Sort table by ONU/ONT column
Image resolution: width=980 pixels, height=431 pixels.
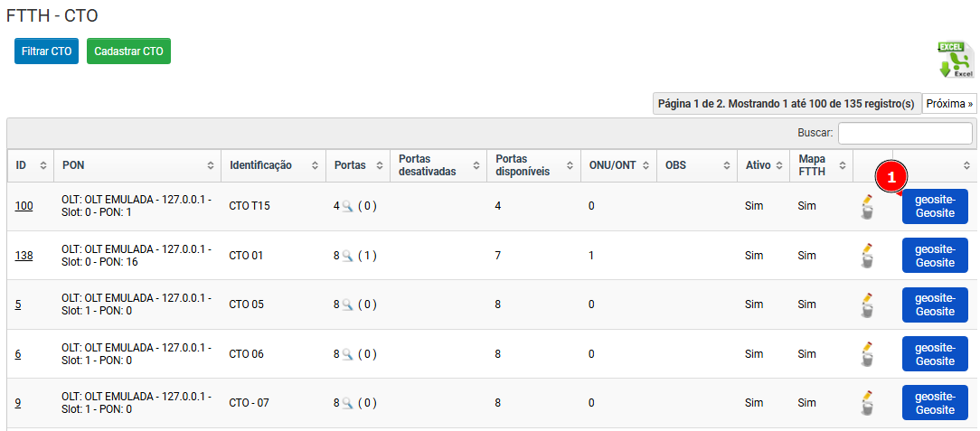(617, 165)
